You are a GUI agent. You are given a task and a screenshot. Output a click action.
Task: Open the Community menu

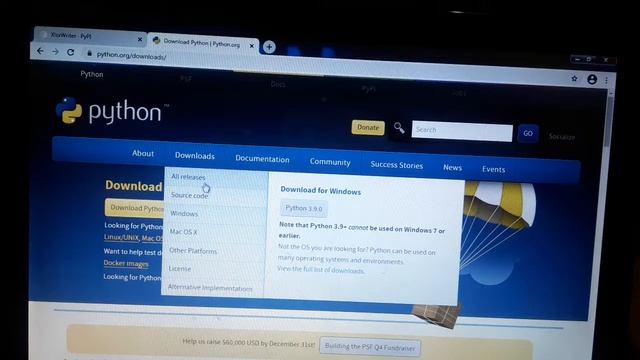[330, 162]
